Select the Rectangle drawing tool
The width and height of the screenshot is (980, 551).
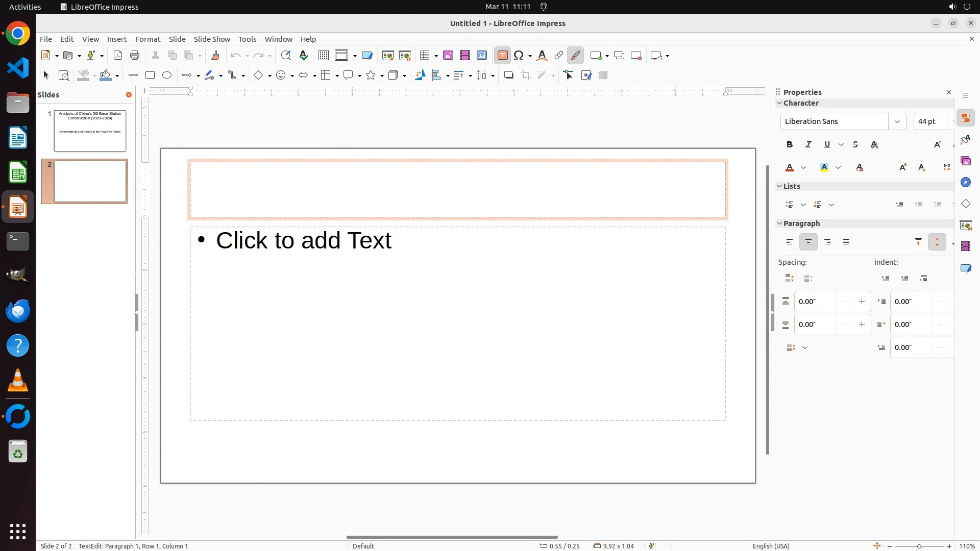(150, 76)
